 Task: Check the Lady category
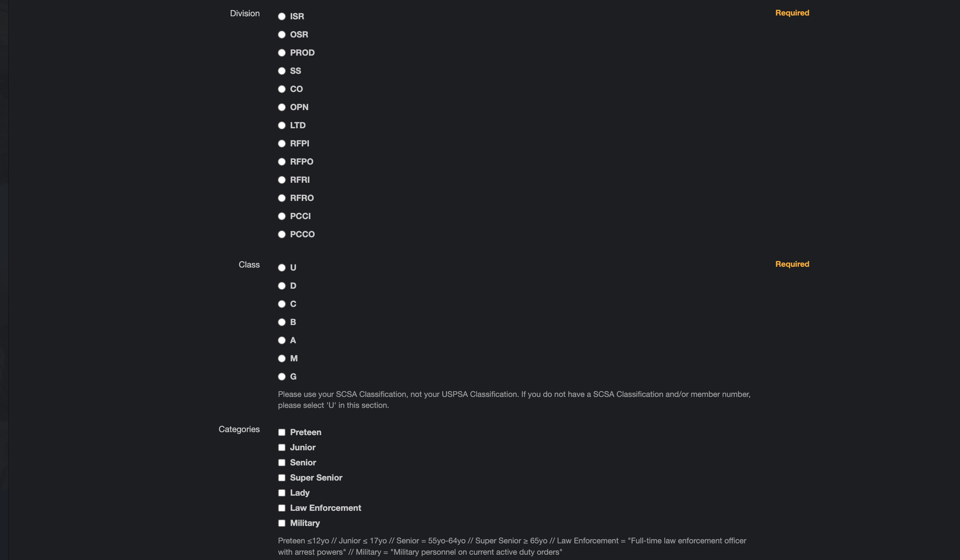coord(282,493)
